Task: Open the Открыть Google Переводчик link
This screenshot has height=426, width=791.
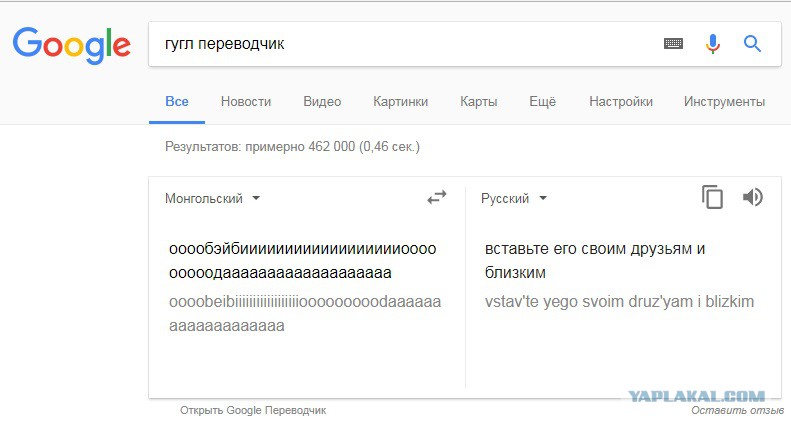Action: pyautogui.click(x=253, y=410)
